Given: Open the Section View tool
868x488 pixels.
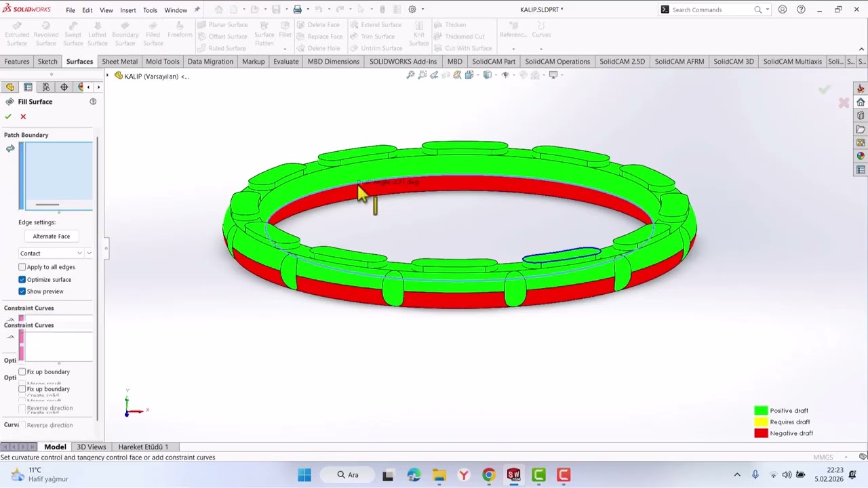Looking at the screenshot, I should (x=446, y=75).
